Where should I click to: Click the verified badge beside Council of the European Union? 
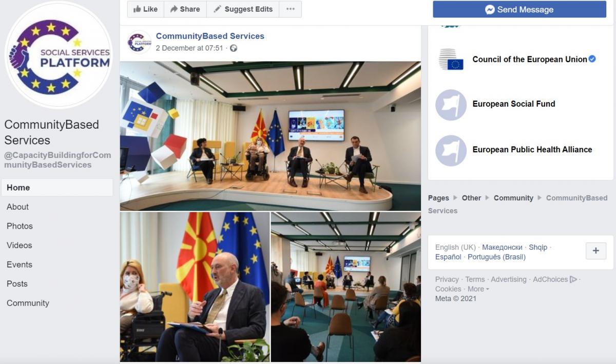[592, 59]
